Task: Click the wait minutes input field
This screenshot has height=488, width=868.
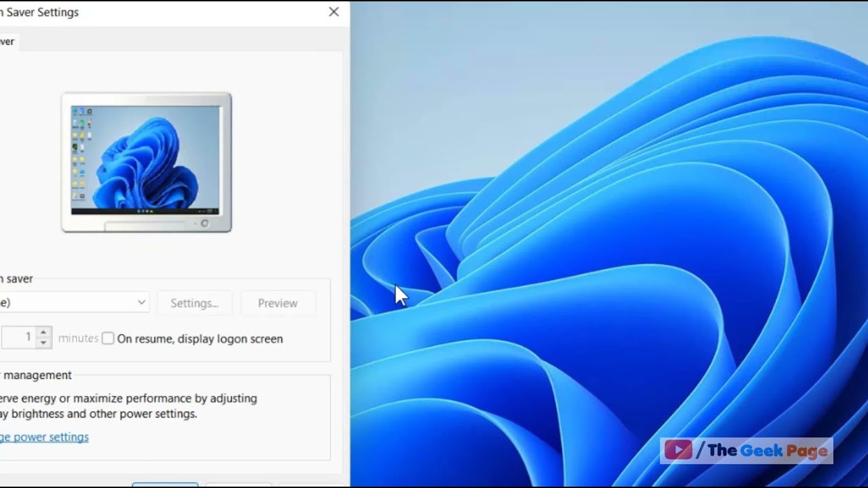Action: tap(18, 337)
